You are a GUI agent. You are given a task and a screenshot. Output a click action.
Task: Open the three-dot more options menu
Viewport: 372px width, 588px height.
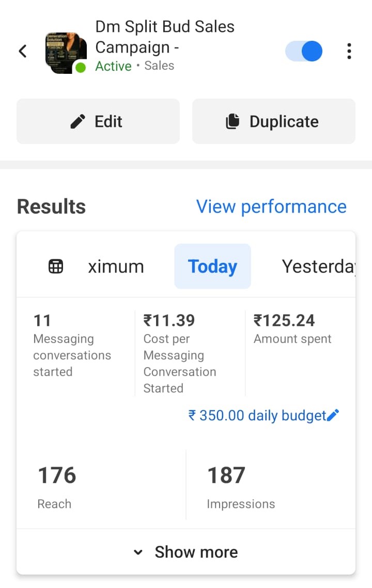tap(349, 51)
